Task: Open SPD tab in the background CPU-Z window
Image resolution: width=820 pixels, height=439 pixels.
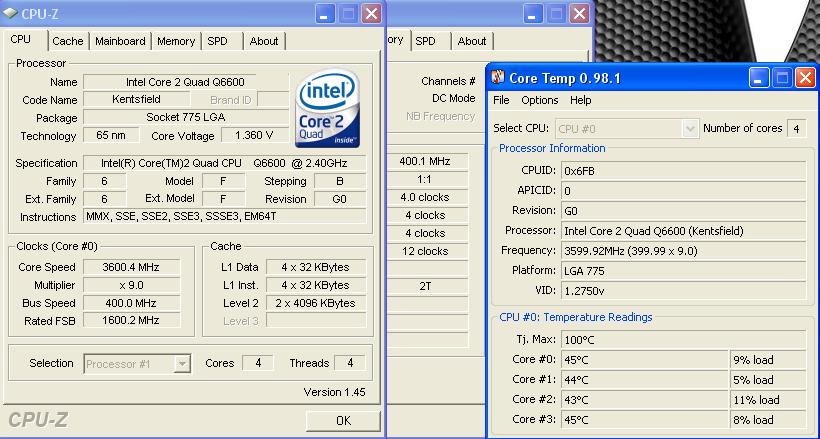Action: (425, 41)
